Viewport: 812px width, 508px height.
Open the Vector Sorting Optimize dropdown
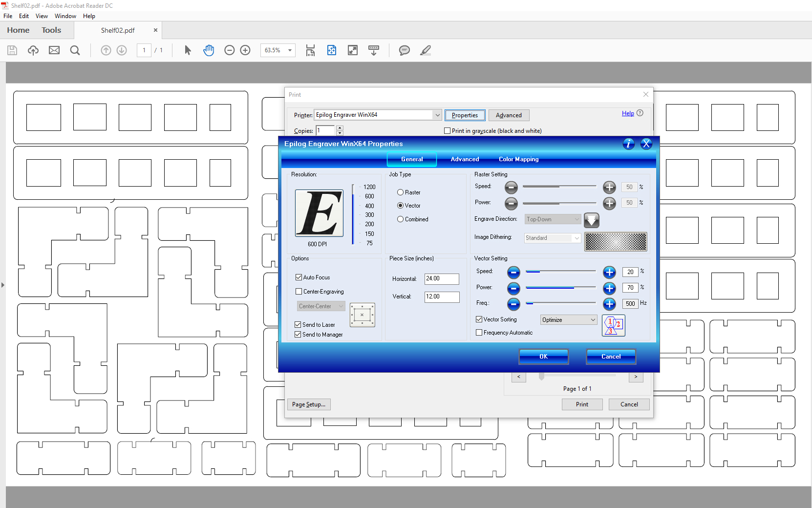(569, 320)
